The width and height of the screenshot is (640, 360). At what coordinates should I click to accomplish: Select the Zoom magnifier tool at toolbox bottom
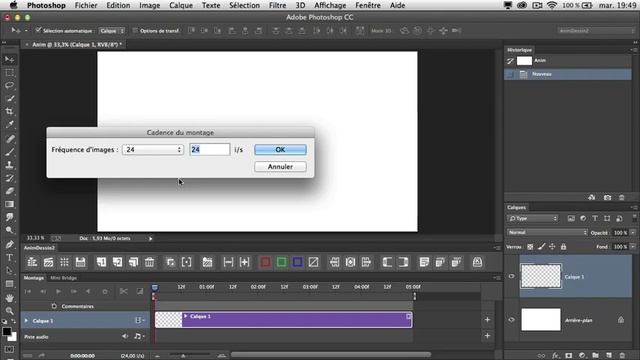pyautogui.click(x=9, y=311)
